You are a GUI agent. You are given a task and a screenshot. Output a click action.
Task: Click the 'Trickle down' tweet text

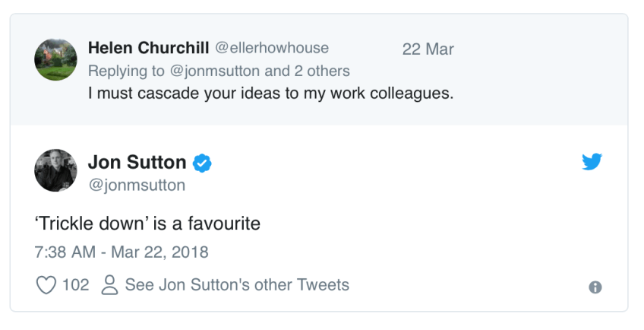[148, 224]
